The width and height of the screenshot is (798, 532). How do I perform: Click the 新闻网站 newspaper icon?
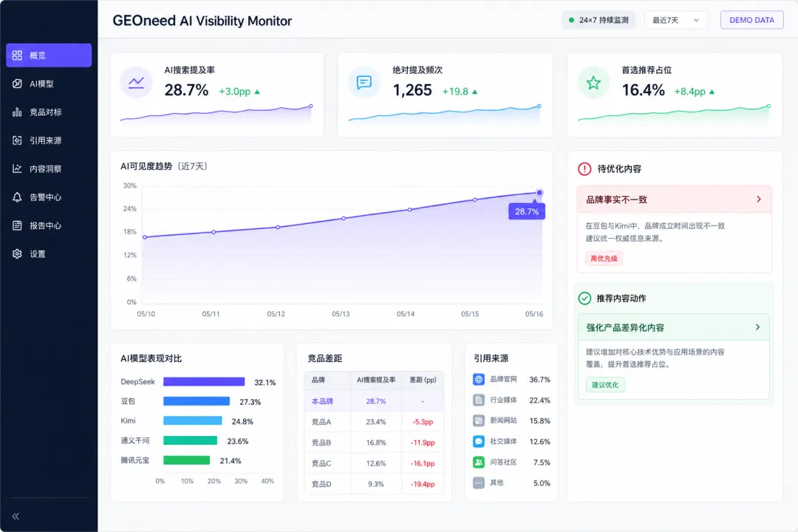click(478, 420)
